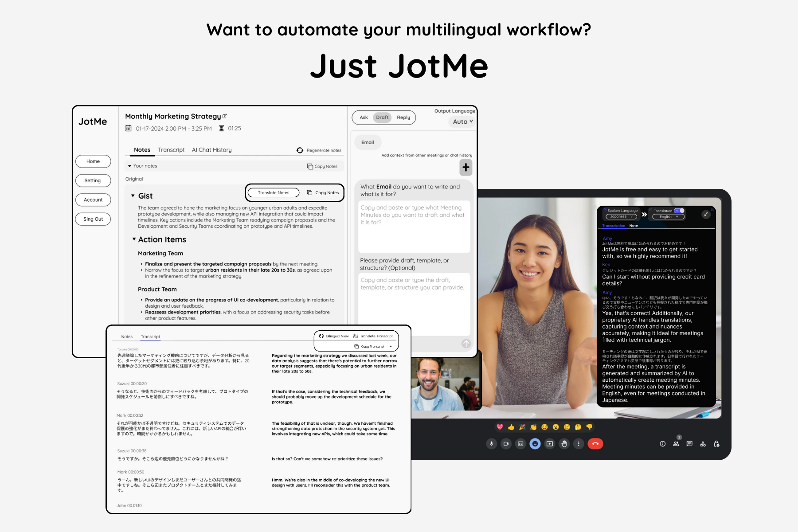Click the red end call button
Image resolution: width=798 pixels, height=532 pixels.
tap(595, 444)
